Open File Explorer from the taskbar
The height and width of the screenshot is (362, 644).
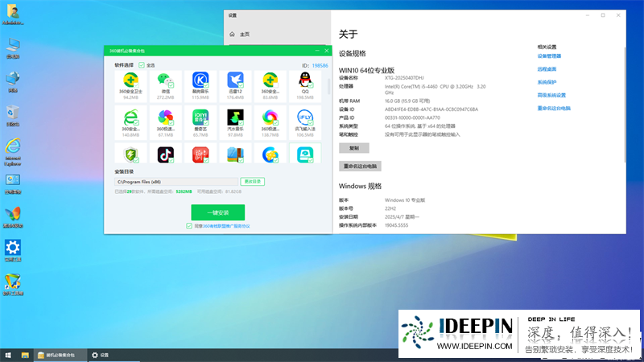pyautogui.click(x=25, y=355)
